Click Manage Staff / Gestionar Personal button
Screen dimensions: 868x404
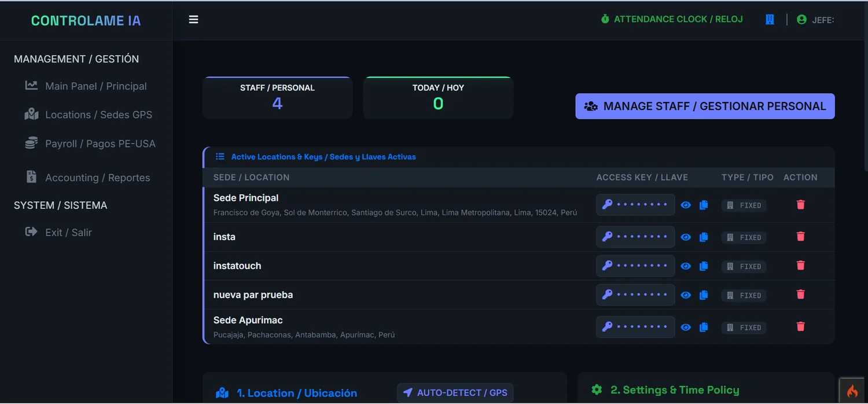point(705,106)
